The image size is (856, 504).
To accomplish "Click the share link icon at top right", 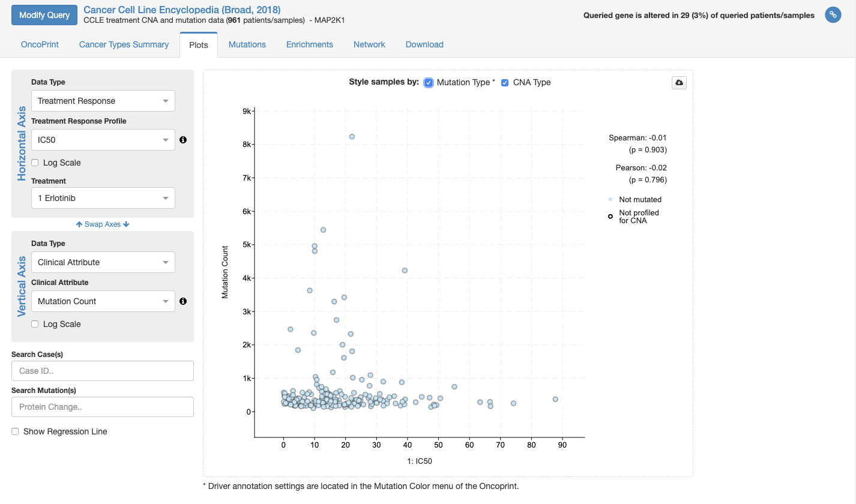I will click(x=833, y=15).
